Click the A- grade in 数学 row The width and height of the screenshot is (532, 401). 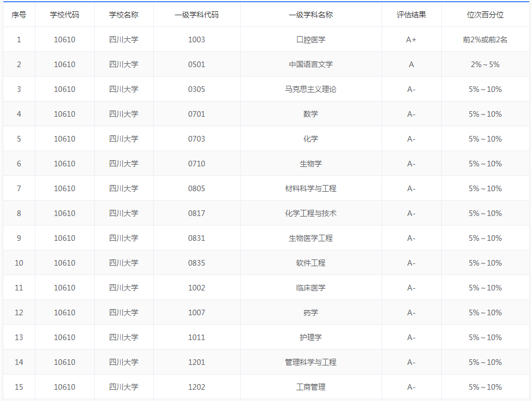[x=411, y=114]
